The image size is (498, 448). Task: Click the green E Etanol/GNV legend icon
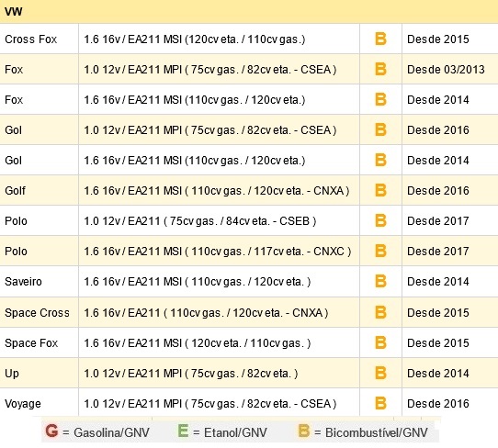pyautogui.click(x=183, y=431)
